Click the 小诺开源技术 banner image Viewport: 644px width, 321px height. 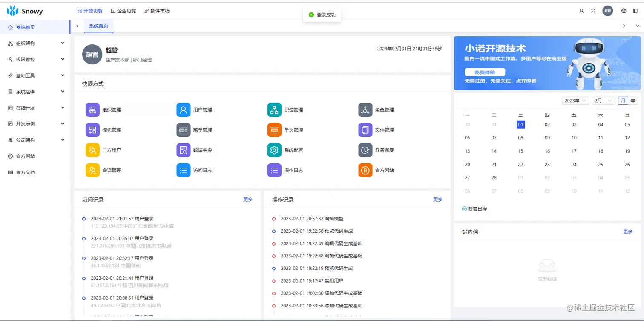547,63
